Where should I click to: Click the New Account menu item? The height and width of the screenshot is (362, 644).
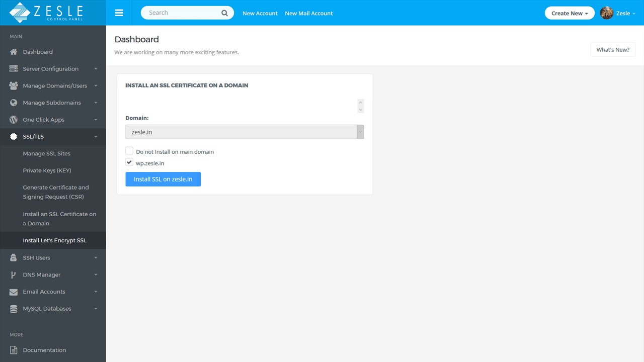pos(260,13)
